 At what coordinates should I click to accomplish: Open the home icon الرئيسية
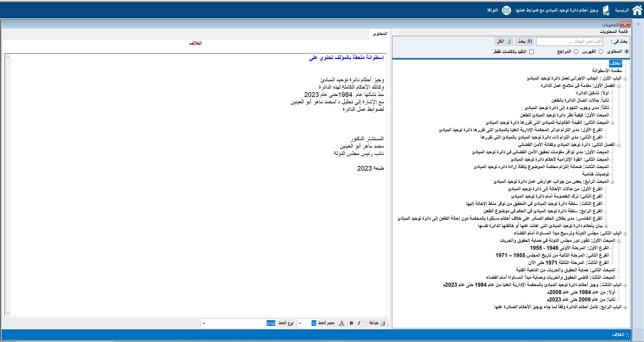[x=637, y=10]
